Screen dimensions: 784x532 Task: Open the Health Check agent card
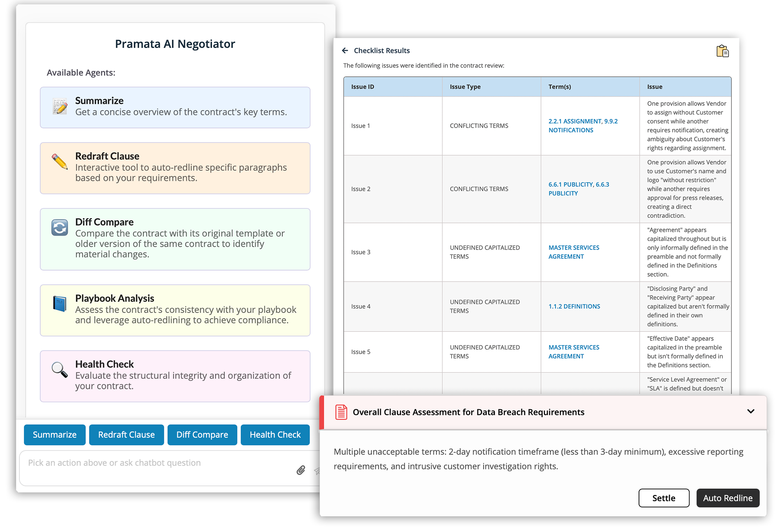[175, 376]
